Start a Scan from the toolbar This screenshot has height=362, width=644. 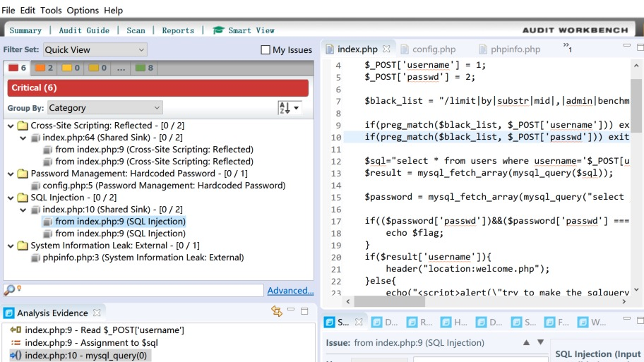(x=136, y=30)
